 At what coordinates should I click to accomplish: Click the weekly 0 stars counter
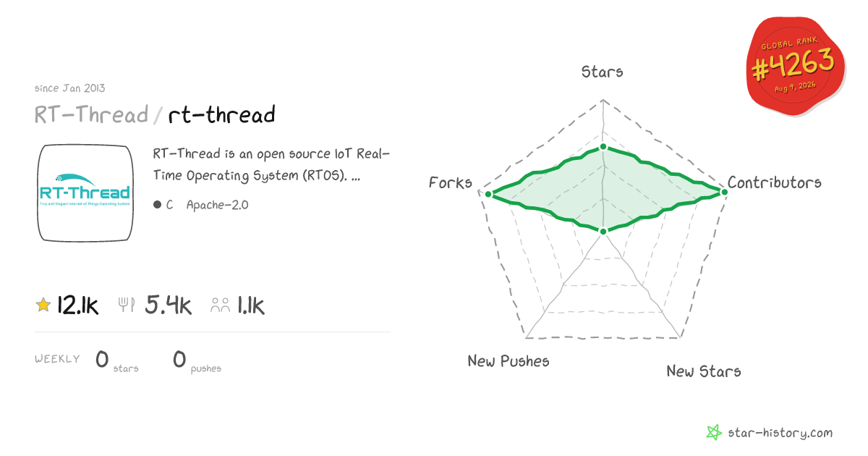coord(116,360)
